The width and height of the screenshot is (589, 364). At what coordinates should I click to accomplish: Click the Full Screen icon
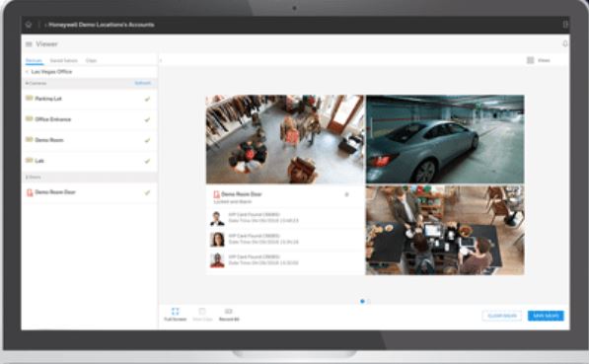click(175, 312)
